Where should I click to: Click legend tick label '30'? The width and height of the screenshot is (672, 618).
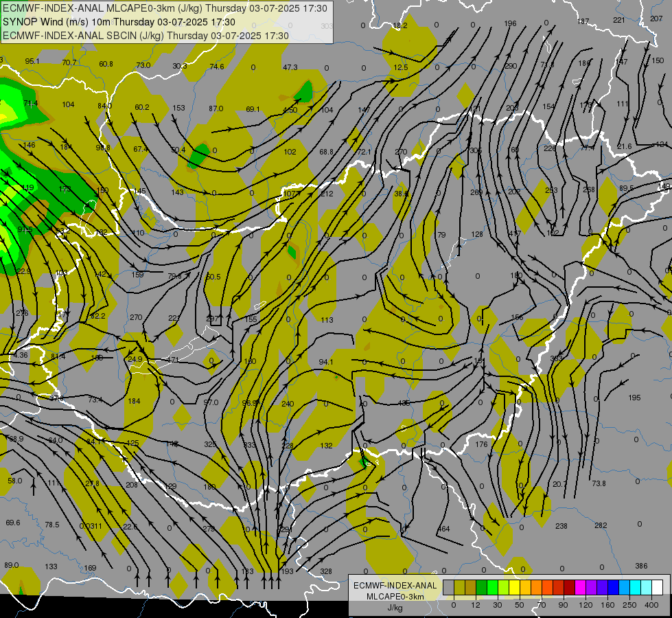(498, 605)
